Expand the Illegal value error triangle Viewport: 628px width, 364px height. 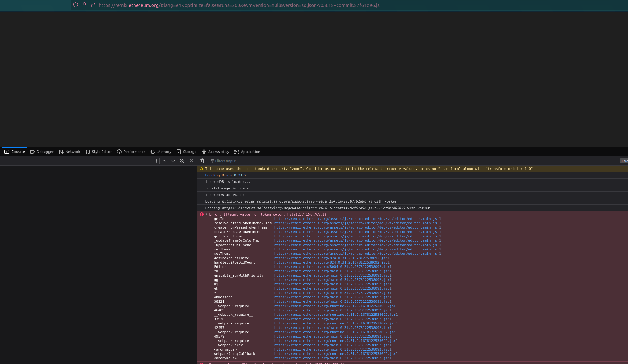(x=206, y=214)
